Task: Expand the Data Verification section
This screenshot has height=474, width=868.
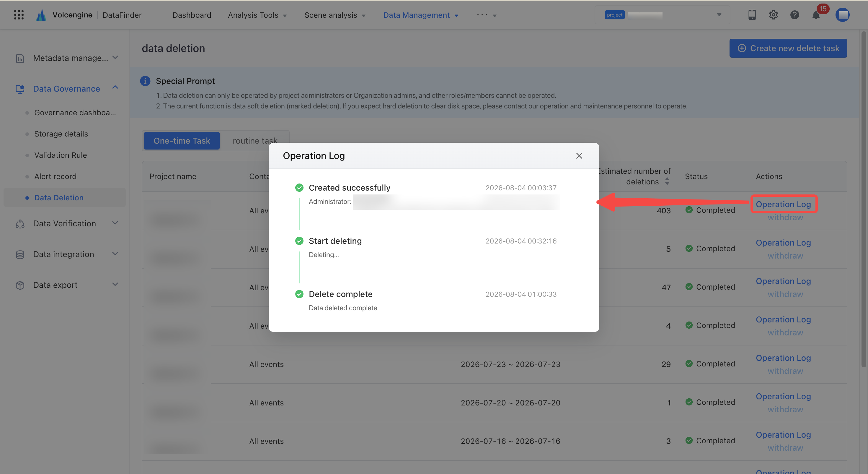Action: 115,223
